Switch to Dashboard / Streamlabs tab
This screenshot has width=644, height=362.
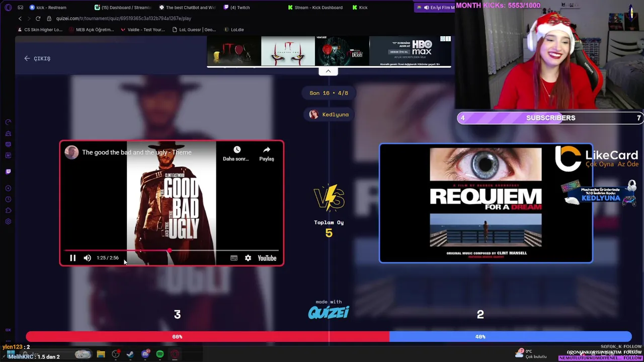pyautogui.click(x=123, y=8)
